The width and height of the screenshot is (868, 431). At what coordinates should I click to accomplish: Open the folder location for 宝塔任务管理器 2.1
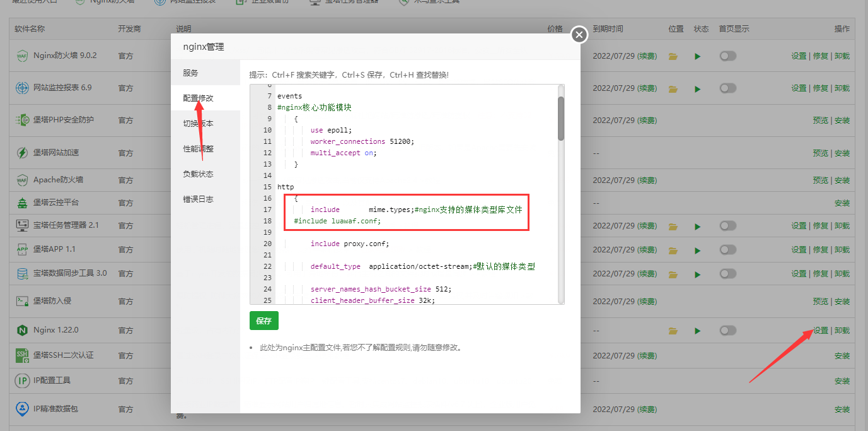click(673, 226)
